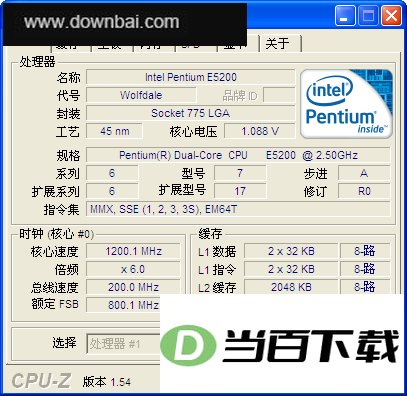This screenshot has width=407, height=396.
Task: Minimize the CPU-Z window
Action: click(345, 16)
